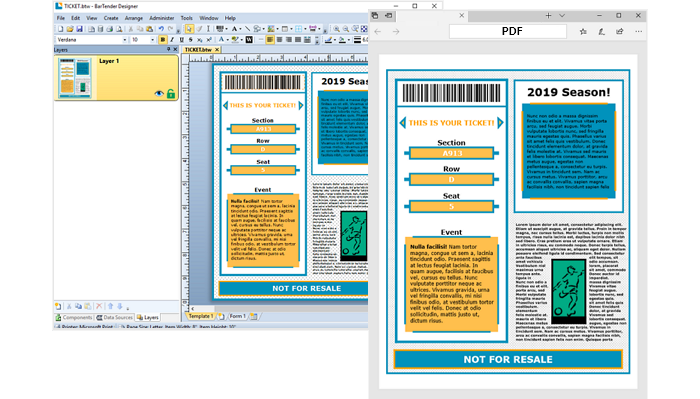Screen dimensions: 700x399
Task: Choose the pointer Select tool
Action: pyautogui.click(x=189, y=29)
